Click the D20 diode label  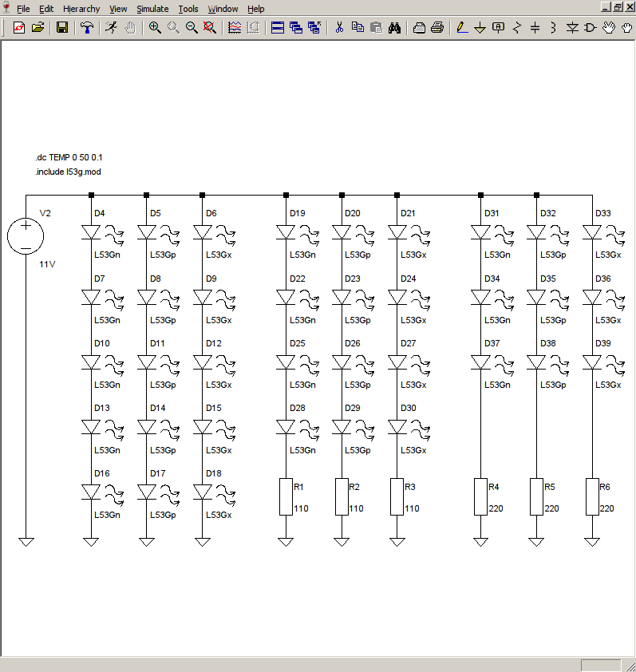coord(352,213)
